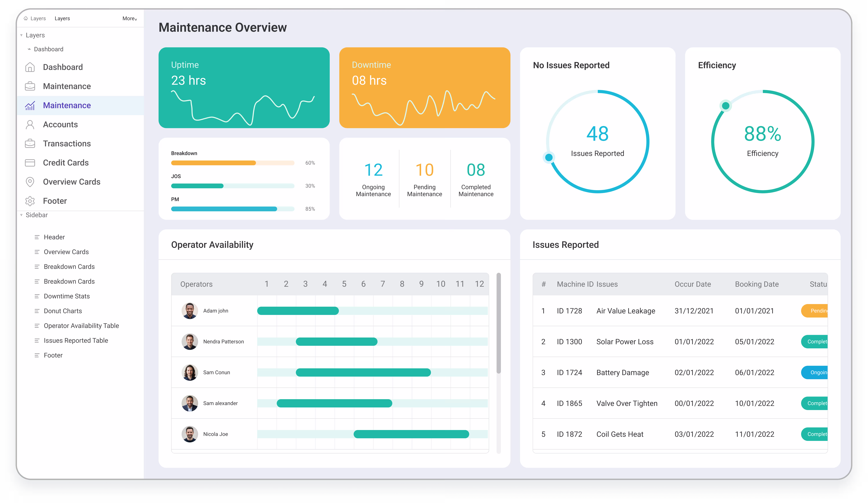Viewport: 868px width, 503px height.
Task: Click the handle dot on Issues Reported donut
Action: click(549, 158)
